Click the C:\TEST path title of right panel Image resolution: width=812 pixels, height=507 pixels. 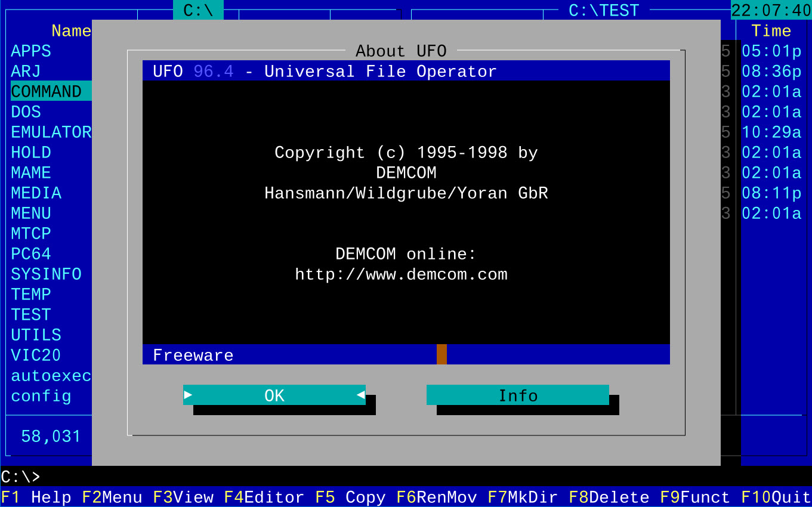tap(604, 10)
